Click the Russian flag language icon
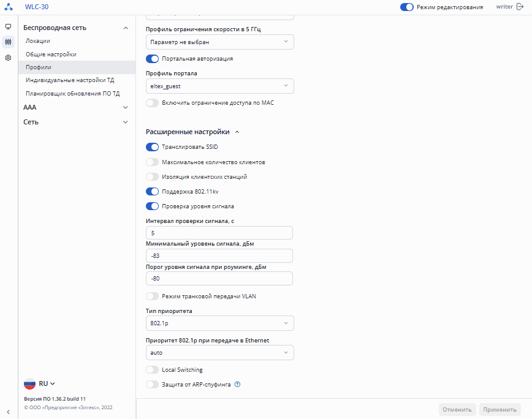This screenshot has height=419, width=532. coord(29,383)
